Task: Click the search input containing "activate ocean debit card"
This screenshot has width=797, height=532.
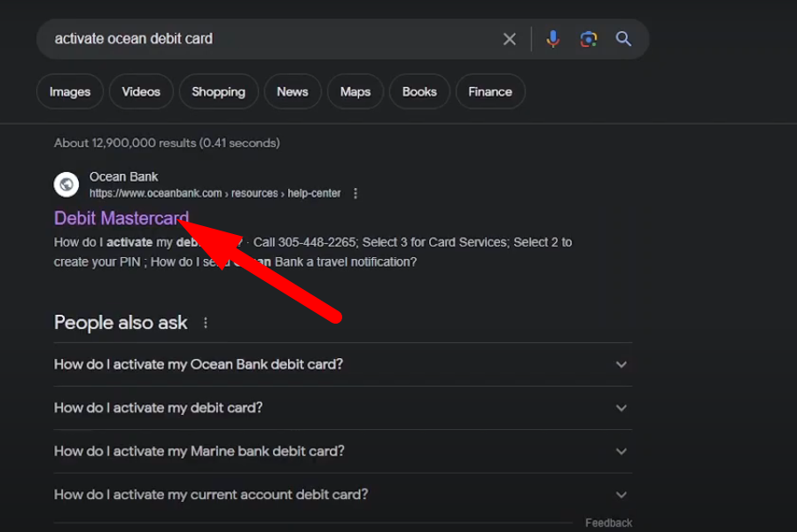Action: 275,39
